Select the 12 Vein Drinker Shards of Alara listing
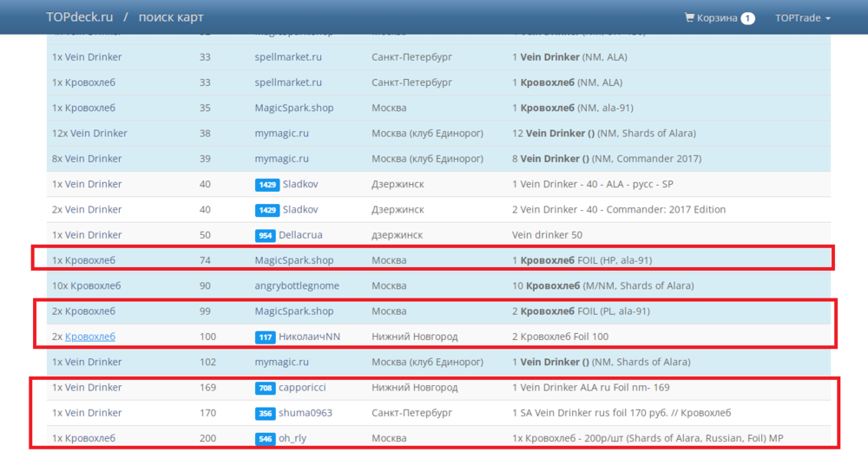Screen dimensions: 868x465 [x=603, y=134]
